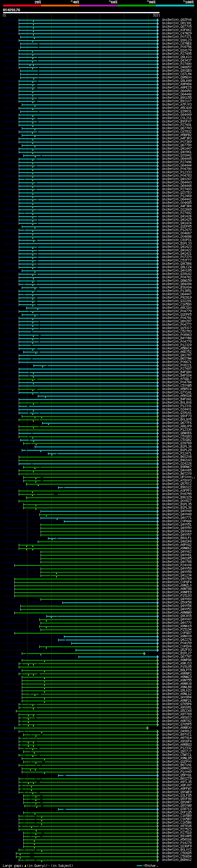The height and width of the screenshot is (868, 197).
Task: Select UniRef100_Q40771 hit label
Action: coord(176,518)
